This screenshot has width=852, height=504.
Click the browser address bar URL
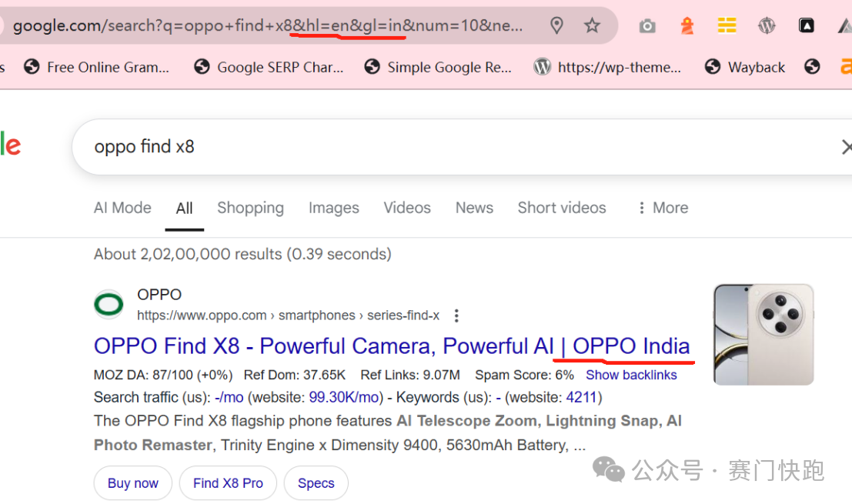(x=268, y=25)
